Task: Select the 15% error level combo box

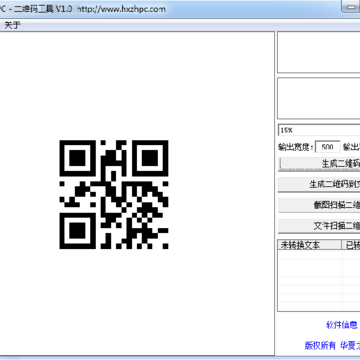Action: pos(319,130)
